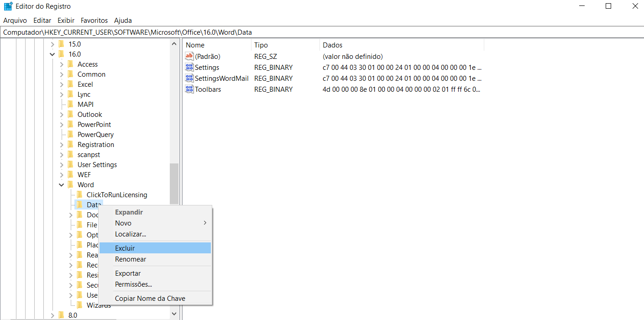Choose Permissões... in the context menu
This screenshot has height=320, width=644.
pyautogui.click(x=155, y=284)
